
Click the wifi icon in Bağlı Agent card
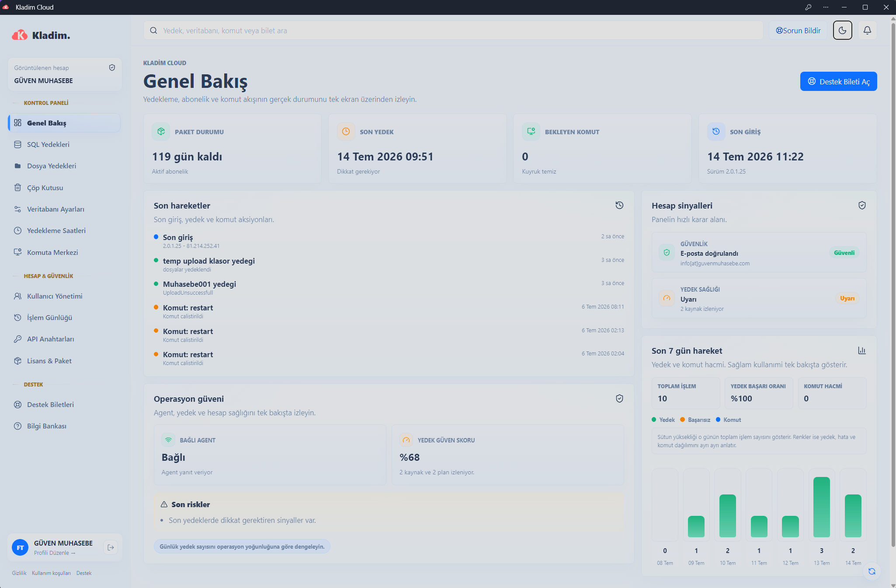click(168, 440)
